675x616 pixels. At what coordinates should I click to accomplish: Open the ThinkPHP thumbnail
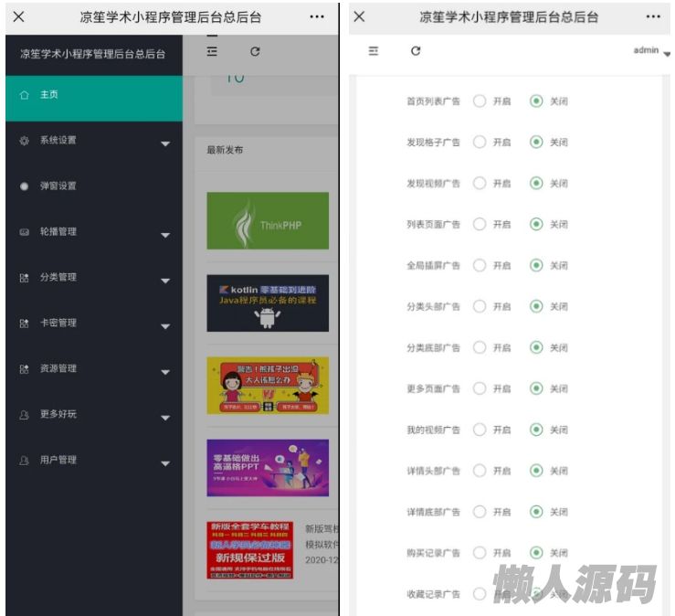click(x=268, y=220)
